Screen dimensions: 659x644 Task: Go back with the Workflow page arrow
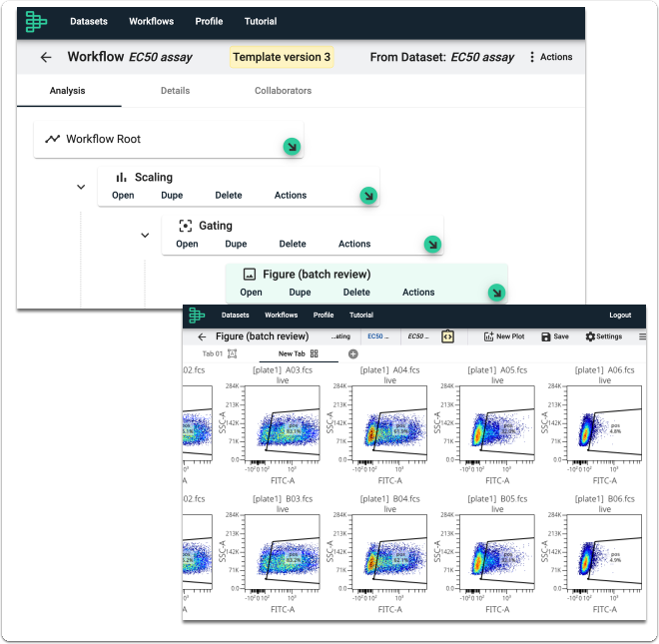(x=46, y=57)
